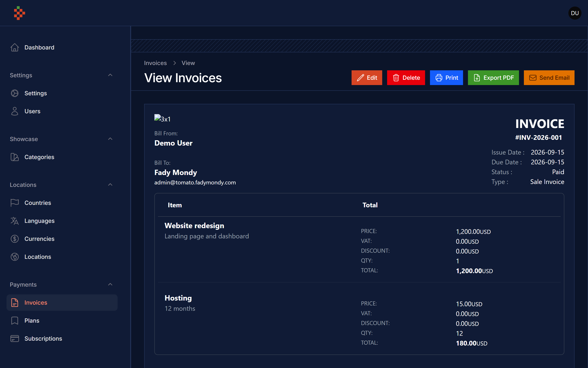This screenshot has width=588, height=368.
Task: Collapse the Payments sidebar group
Action: pos(110,285)
